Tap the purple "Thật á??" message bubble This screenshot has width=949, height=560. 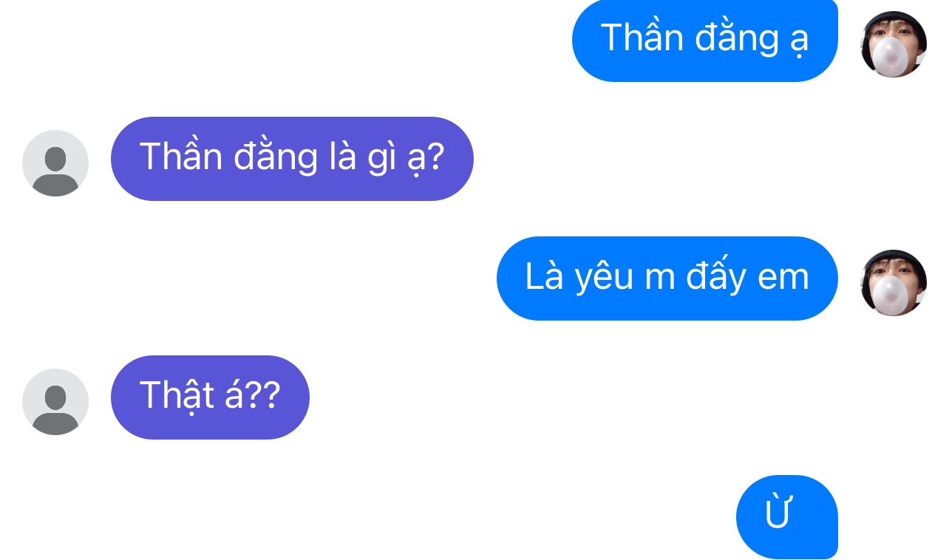210,397
